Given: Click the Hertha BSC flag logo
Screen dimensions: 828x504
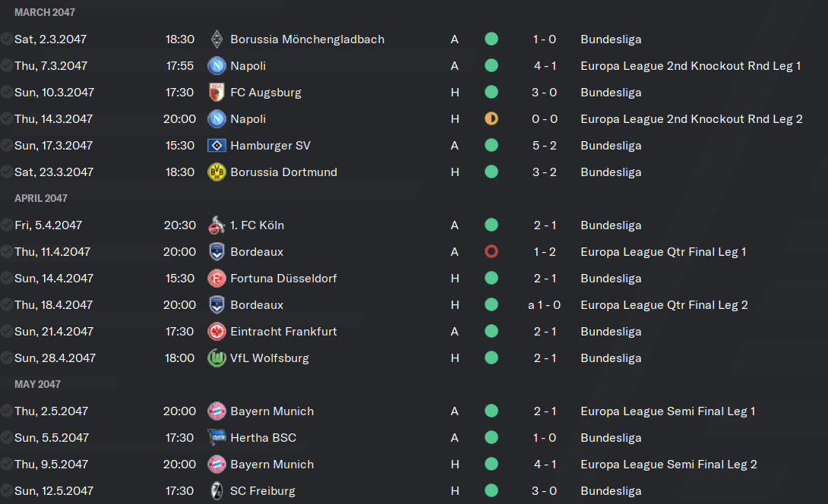Looking at the screenshot, I should click(x=216, y=437).
